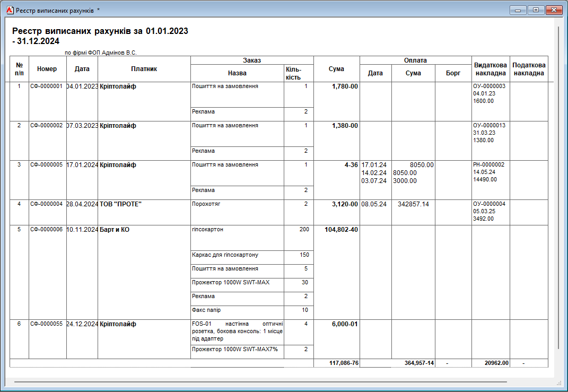Click the Заказ group header
Image resolution: width=568 pixels, height=392 pixels.
[252, 60]
